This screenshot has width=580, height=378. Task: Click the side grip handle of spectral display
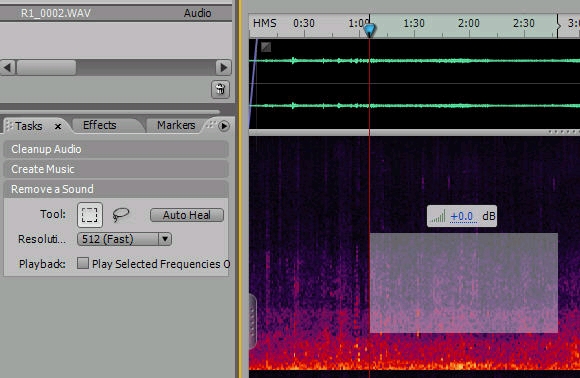click(253, 321)
